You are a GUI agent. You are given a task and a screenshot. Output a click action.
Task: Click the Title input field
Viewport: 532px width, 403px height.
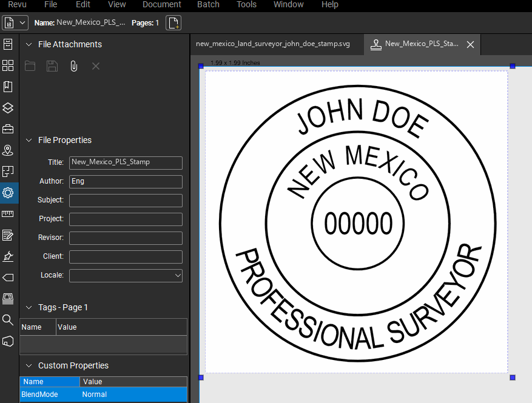pyautogui.click(x=126, y=162)
